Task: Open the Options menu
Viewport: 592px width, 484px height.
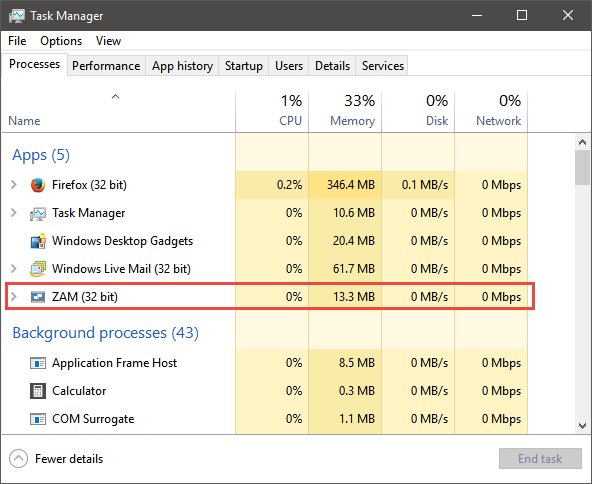Action: pos(61,41)
